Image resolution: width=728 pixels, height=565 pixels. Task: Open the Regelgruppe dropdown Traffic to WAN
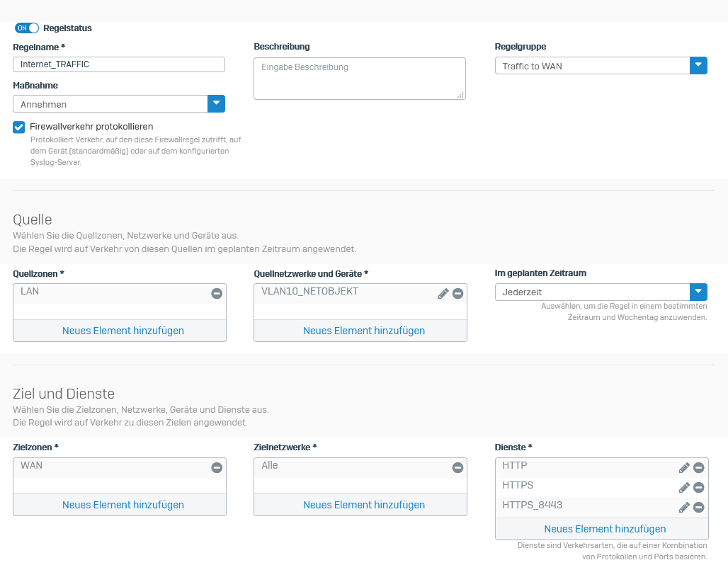[x=601, y=66]
